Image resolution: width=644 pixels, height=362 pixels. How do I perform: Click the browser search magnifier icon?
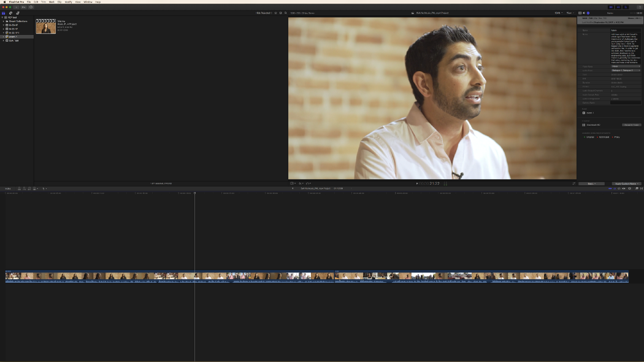pos(285,13)
